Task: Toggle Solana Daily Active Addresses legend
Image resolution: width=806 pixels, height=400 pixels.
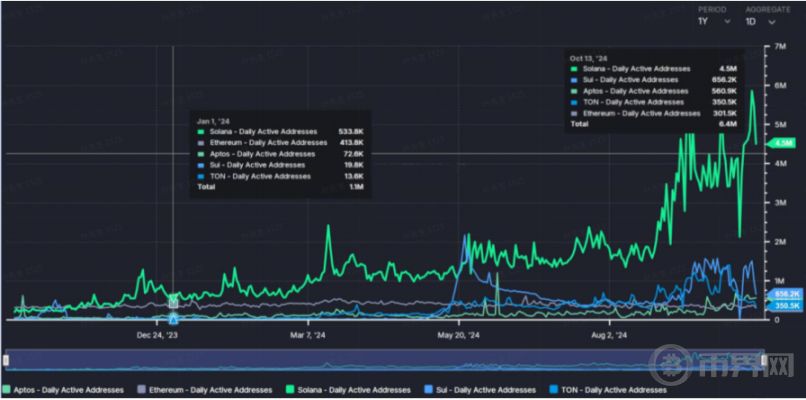Action: (347, 390)
